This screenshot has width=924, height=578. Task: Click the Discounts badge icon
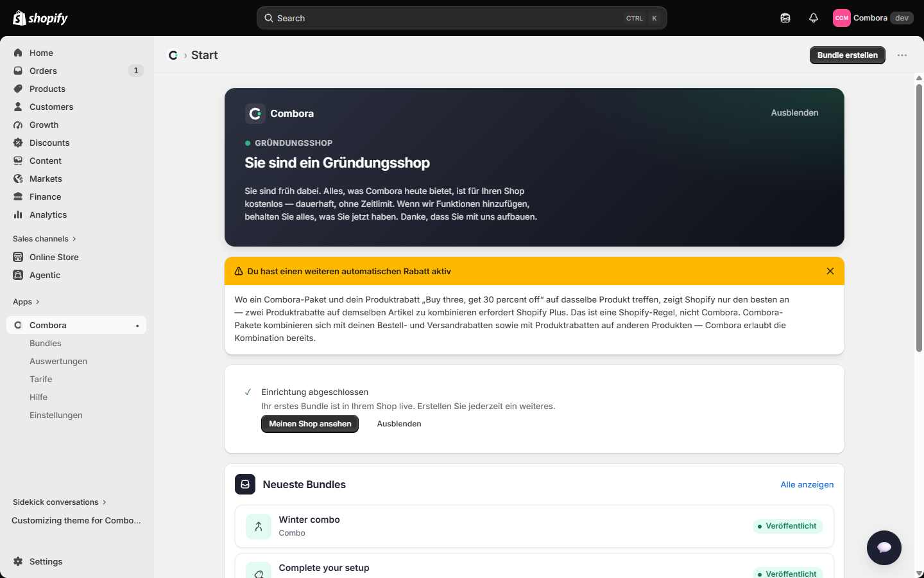(x=18, y=143)
